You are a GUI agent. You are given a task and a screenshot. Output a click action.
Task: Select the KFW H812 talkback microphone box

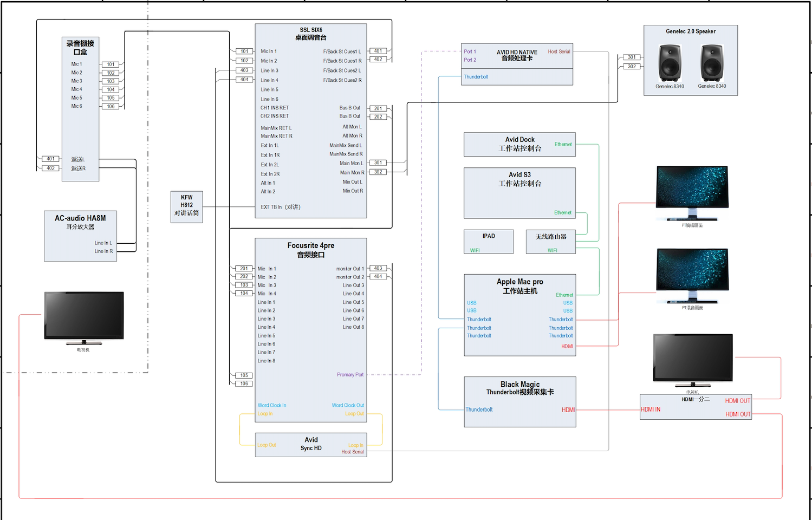point(186,206)
